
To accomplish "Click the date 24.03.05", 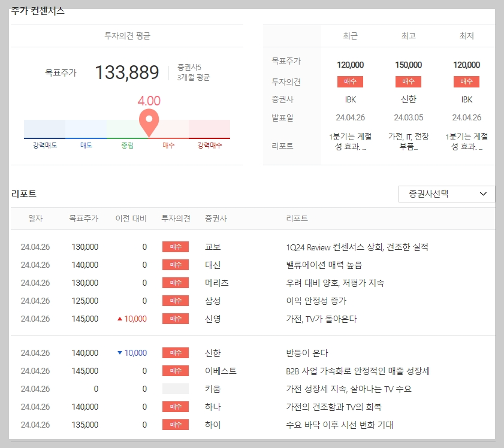I will pyautogui.click(x=409, y=117).
